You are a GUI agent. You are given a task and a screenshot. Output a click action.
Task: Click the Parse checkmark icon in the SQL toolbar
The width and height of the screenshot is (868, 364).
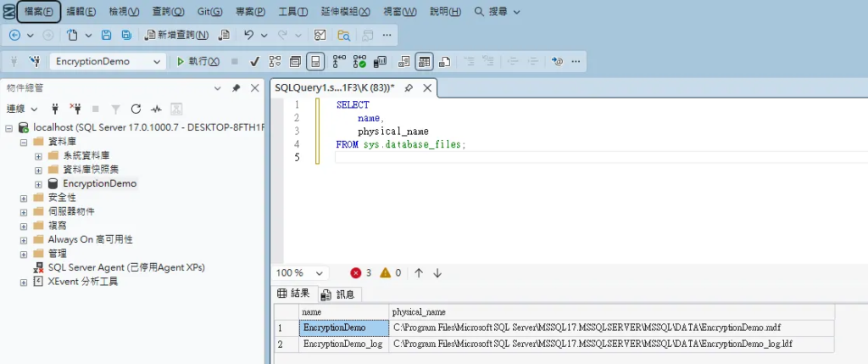[x=254, y=61]
